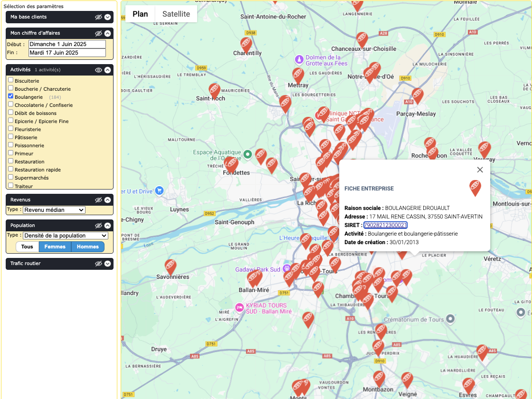Check the Chocolaterie / Confiserie checkbox
This screenshot has height=399, width=532.
tap(11, 104)
